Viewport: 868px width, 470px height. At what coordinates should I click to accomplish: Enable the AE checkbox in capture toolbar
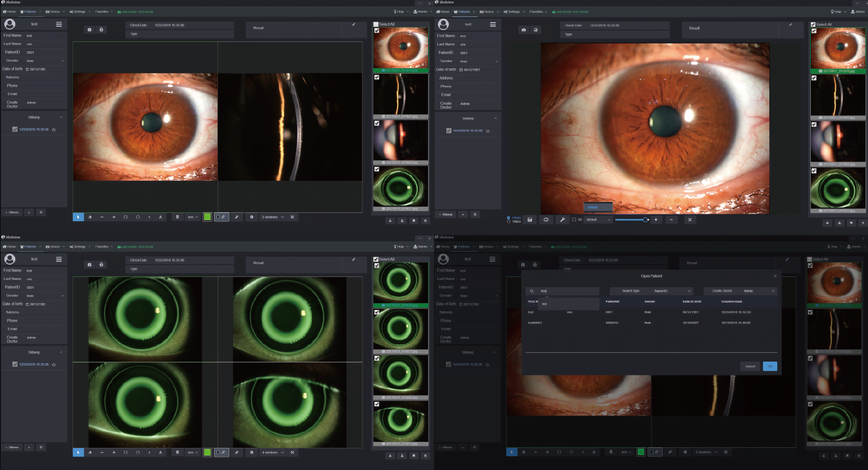click(x=574, y=220)
